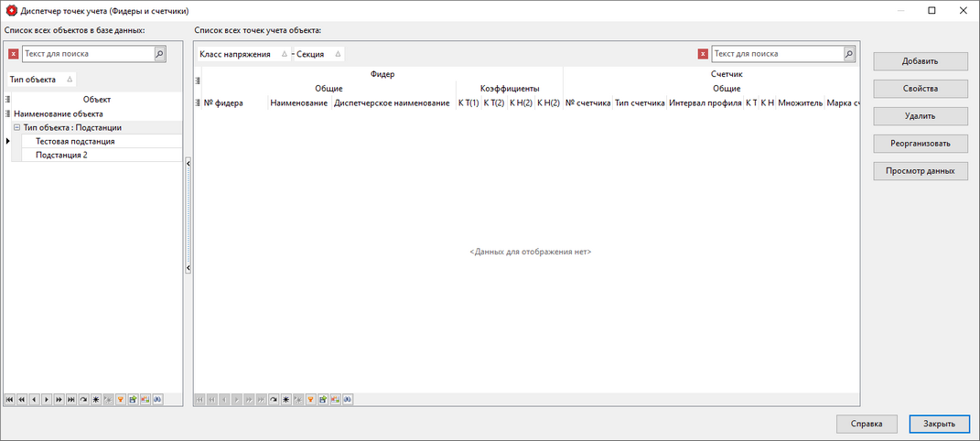
Task: Toggle sorting on 'Тип объекта' grouping chip
Action: [41, 80]
